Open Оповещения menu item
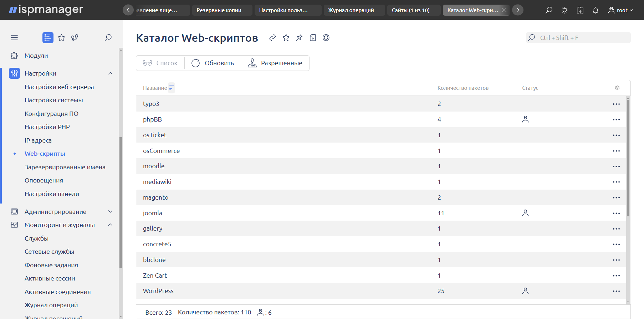 pyautogui.click(x=44, y=180)
